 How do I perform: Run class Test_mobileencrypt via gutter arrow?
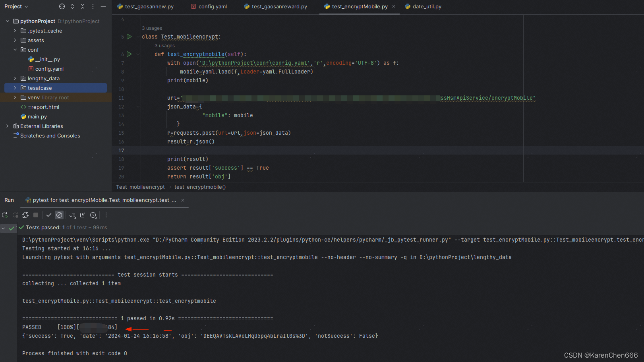[x=129, y=37]
